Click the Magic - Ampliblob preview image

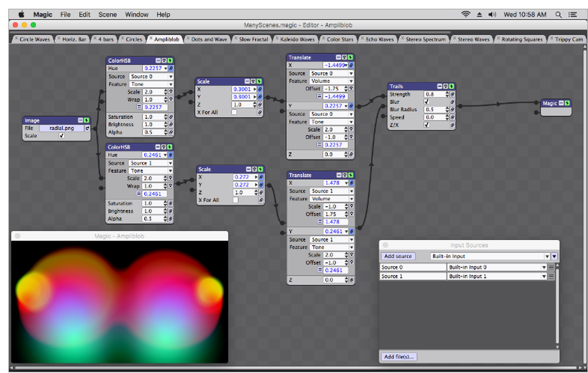(x=119, y=302)
